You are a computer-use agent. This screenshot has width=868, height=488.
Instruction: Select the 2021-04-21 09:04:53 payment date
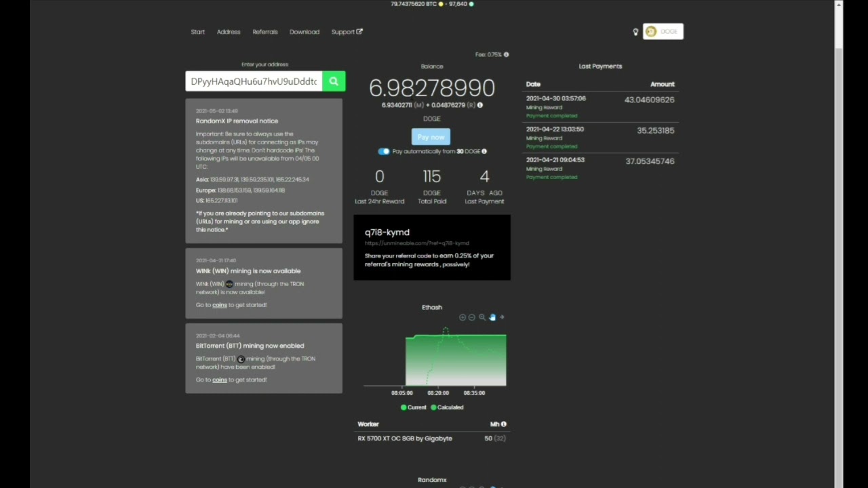click(555, 160)
